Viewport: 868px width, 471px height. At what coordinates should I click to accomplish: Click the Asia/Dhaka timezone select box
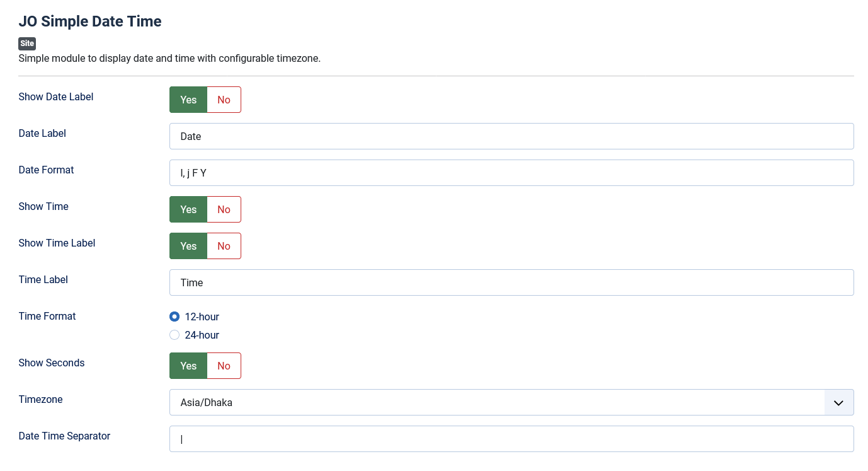tap(511, 402)
